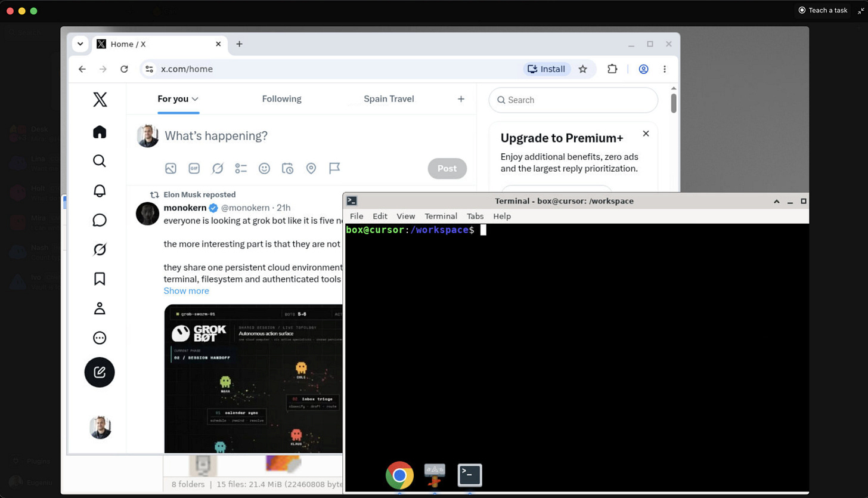Open the @monokern handle link
Viewport: 868px width, 498px height.
coord(246,208)
